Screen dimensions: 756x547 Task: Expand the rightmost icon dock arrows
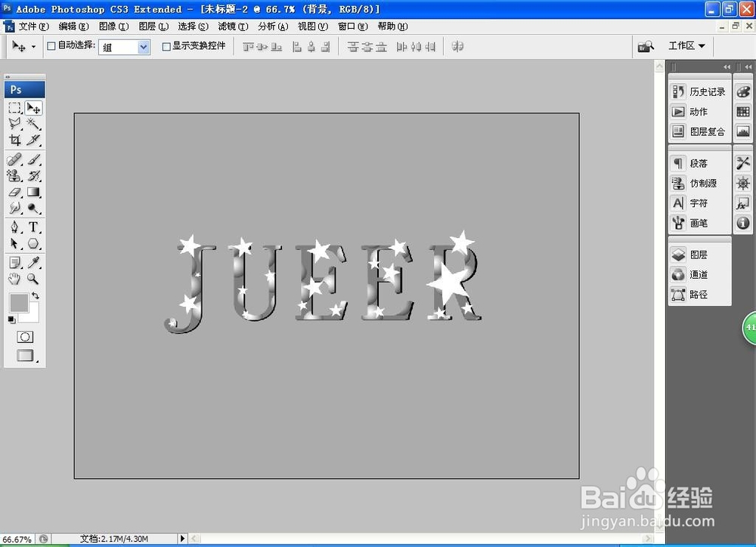(748, 67)
